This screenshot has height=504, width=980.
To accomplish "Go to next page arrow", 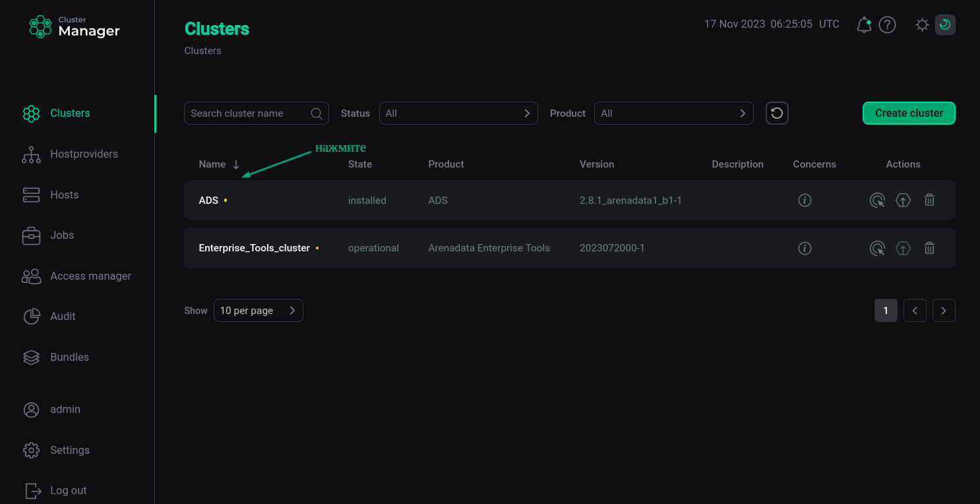I will tap(944, 311).
